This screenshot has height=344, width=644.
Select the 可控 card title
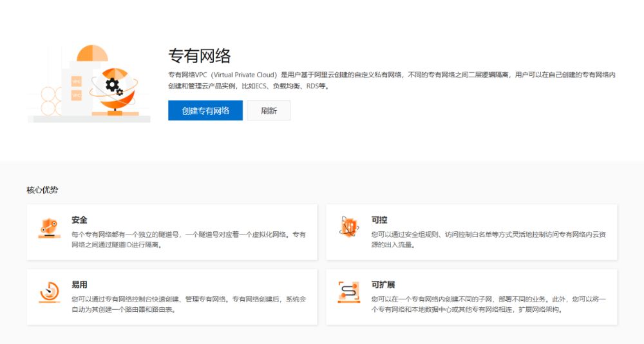[379, 220]
